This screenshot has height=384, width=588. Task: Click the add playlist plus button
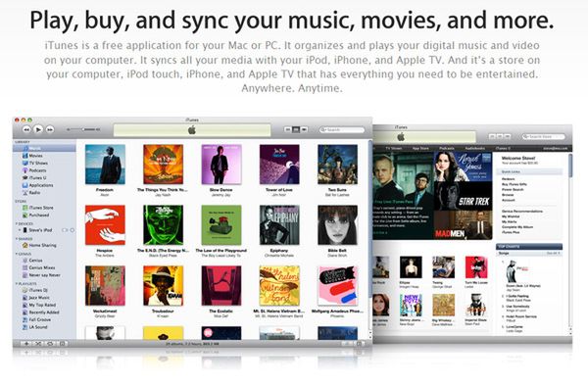[26, 343]
